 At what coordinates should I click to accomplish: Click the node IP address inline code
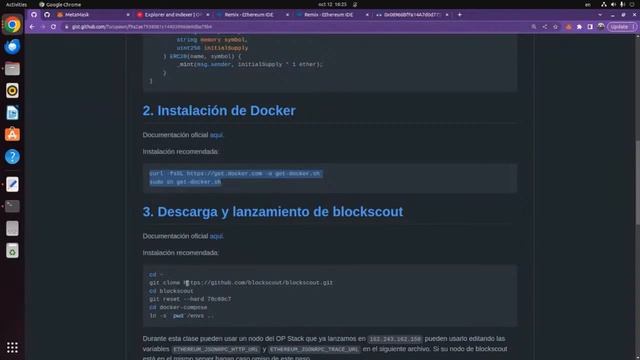coord(395,339)
